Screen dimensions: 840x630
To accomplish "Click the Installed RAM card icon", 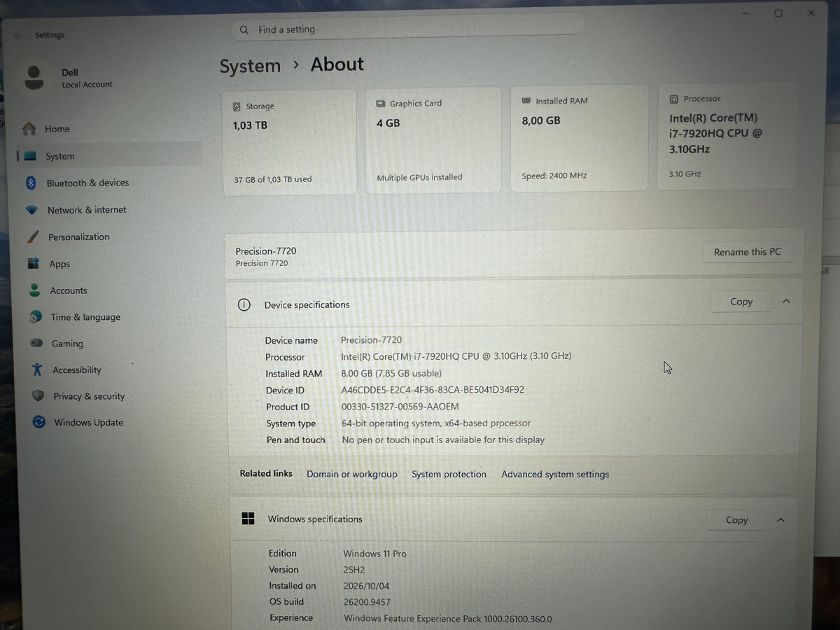I will [x=526, y=101].
